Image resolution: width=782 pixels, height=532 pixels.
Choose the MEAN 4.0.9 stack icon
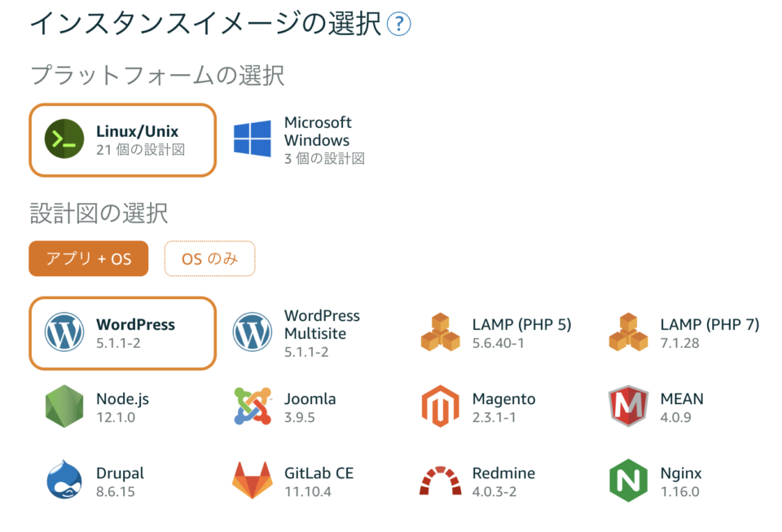[629, 407]
